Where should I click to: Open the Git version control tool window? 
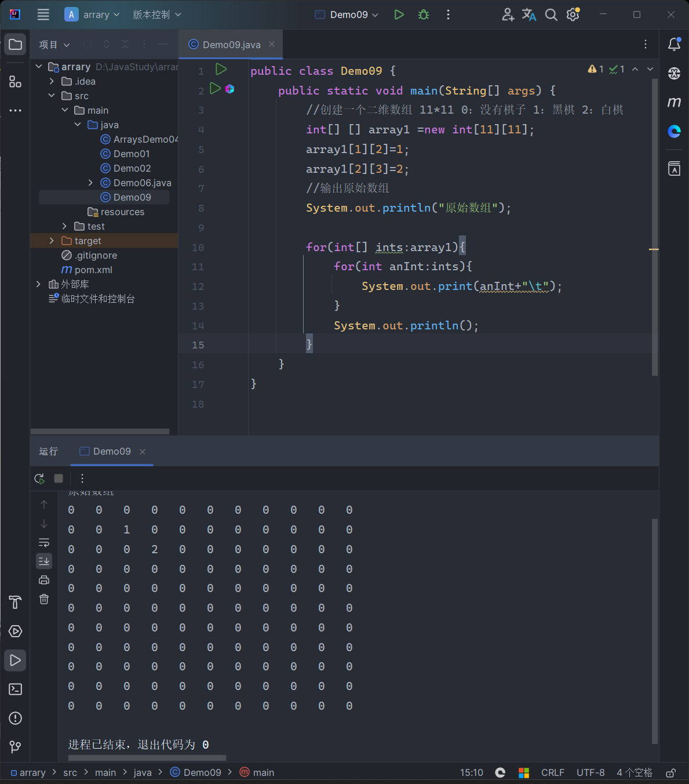[x=16, y=746]
